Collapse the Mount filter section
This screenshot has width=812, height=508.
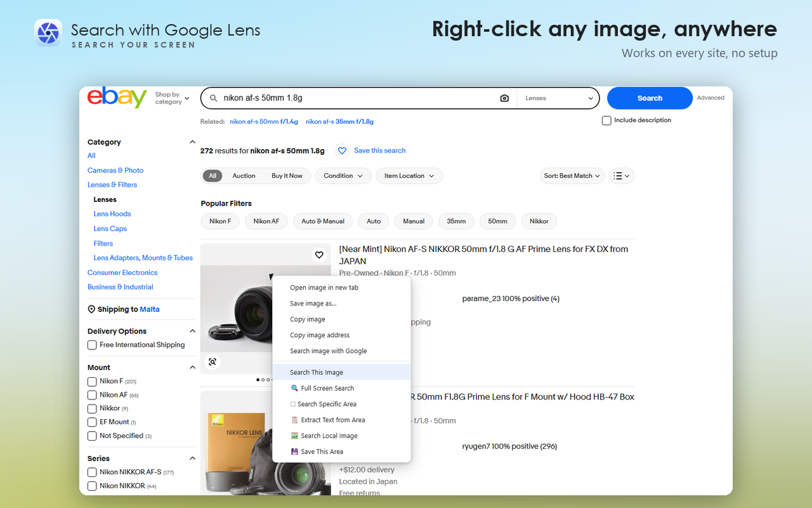point(192,368)
